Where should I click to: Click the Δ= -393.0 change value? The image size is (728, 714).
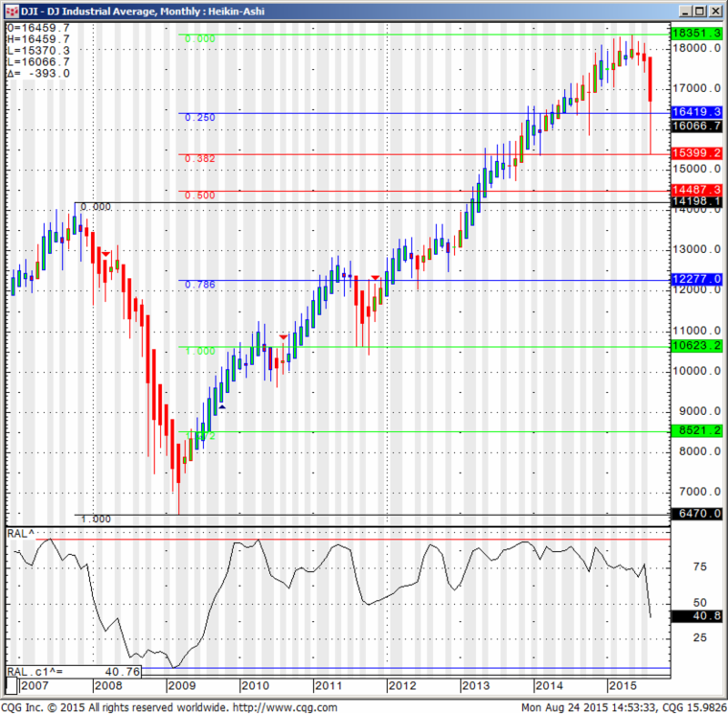coord(38,74)
